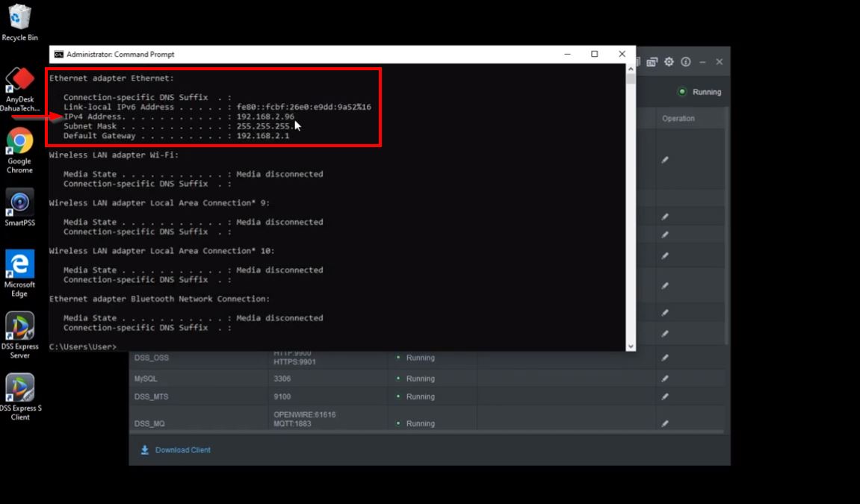This screenshot has width=860, height=504.
Task: Open Microsoft Edge desktop shortcut
Action: point(19,273)
